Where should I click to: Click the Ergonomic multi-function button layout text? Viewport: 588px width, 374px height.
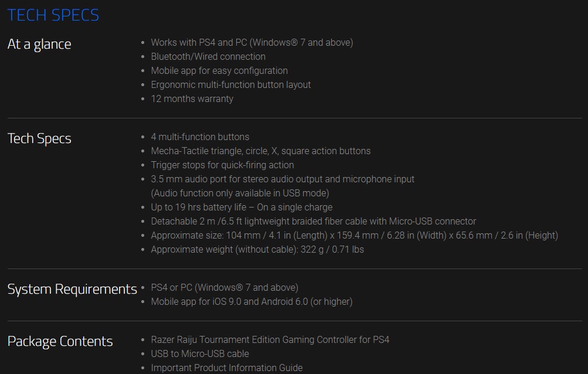click(x=231, y=85)
